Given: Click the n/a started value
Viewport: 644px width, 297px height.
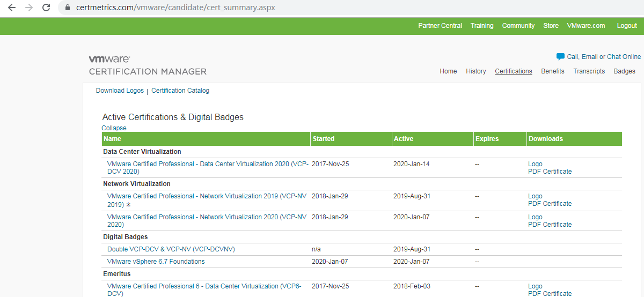Looking at the screenshot, I should coord(316,249).
